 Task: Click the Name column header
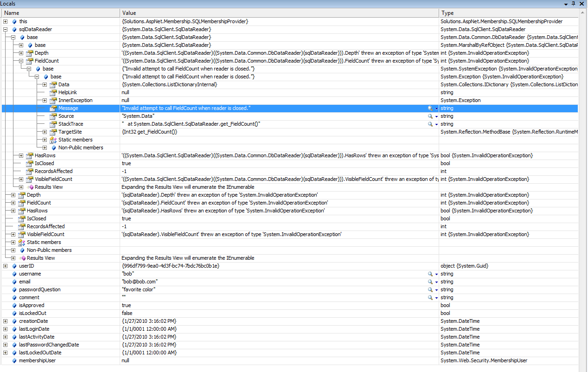tap(60, 13)
